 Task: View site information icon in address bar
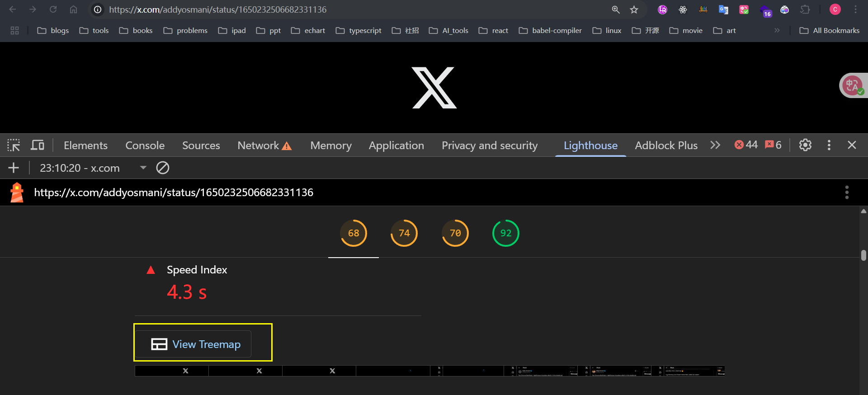click(97, 9)
